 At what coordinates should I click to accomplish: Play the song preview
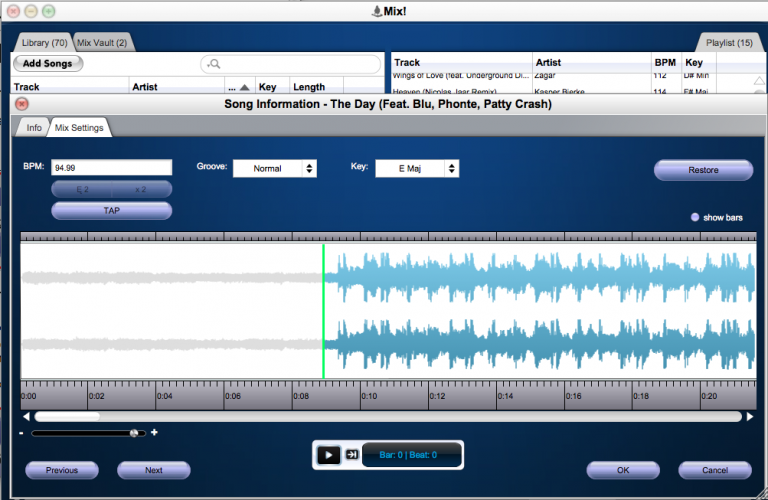tap(328, 455)
